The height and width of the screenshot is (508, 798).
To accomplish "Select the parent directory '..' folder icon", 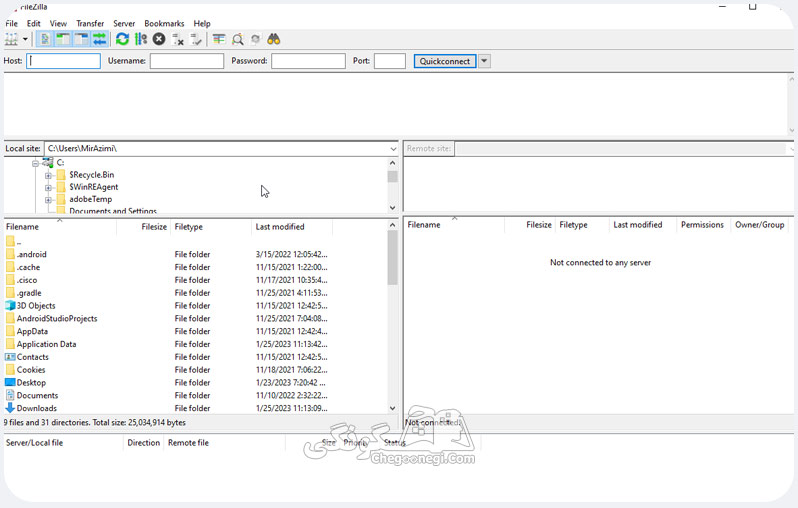I will point(10,241).
